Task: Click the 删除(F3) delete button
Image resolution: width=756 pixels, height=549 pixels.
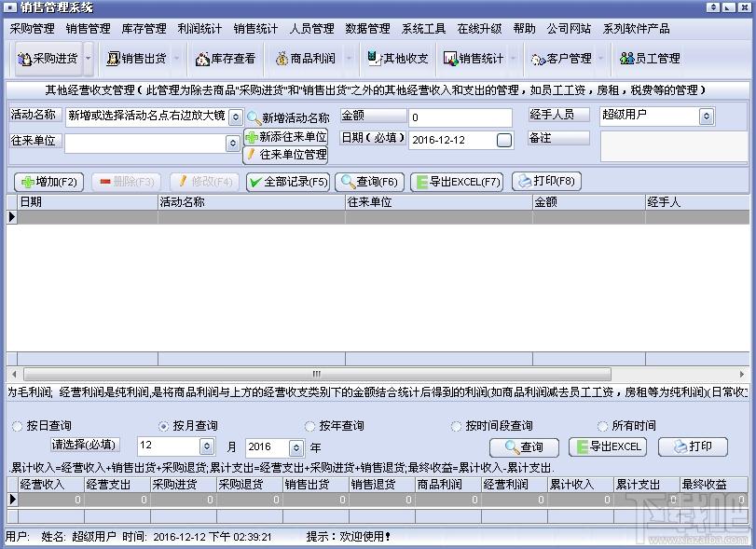Action: click(127, 182)
